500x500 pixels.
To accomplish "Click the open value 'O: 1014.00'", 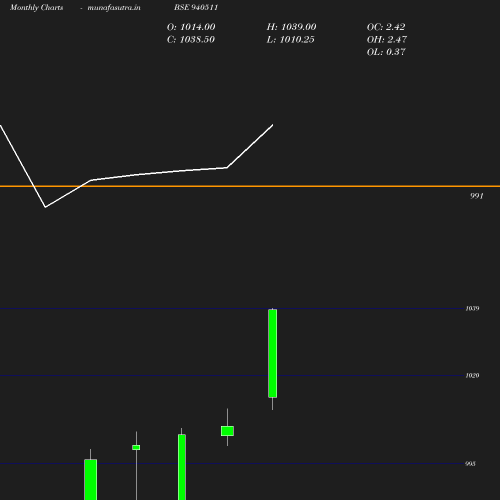I will point(191,27).
